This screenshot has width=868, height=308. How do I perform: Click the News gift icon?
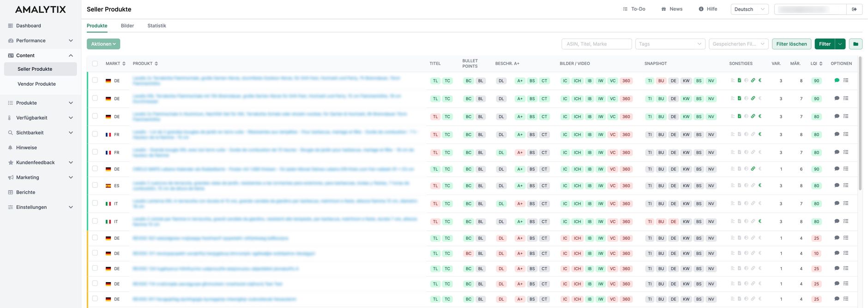tap(663, 9)
